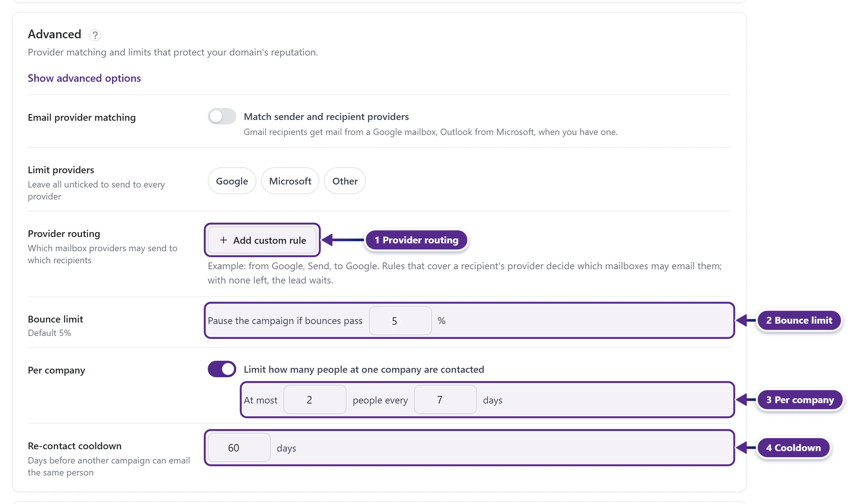855x504 pixels.
Task: Click the 'Limit providers' row label
Action: click(61, 170)
